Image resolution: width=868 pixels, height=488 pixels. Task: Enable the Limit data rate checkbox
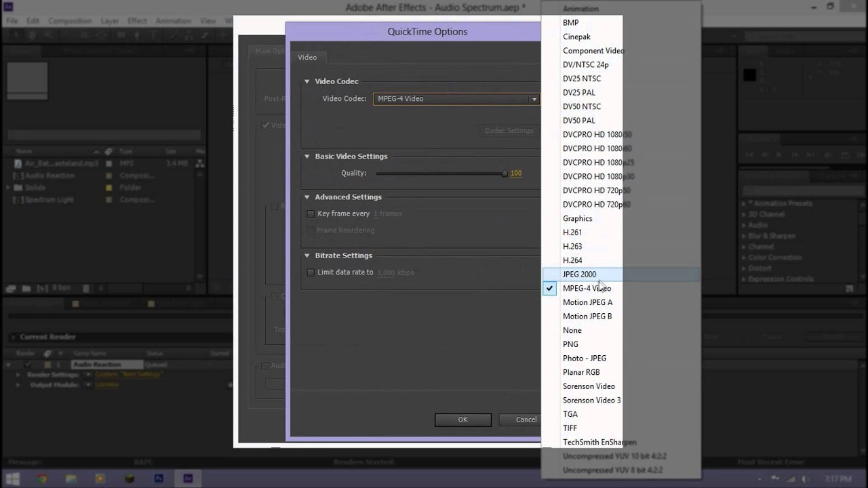point(311,272)
